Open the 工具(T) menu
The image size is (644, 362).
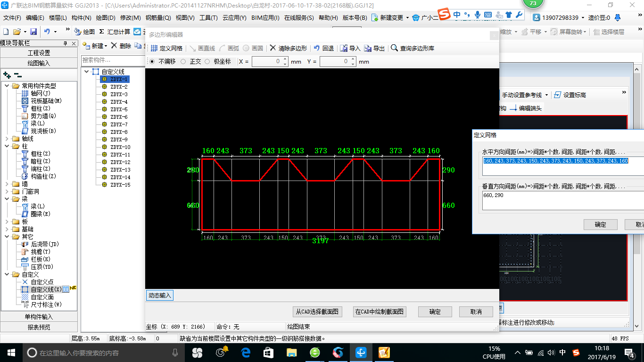point(208,17)
